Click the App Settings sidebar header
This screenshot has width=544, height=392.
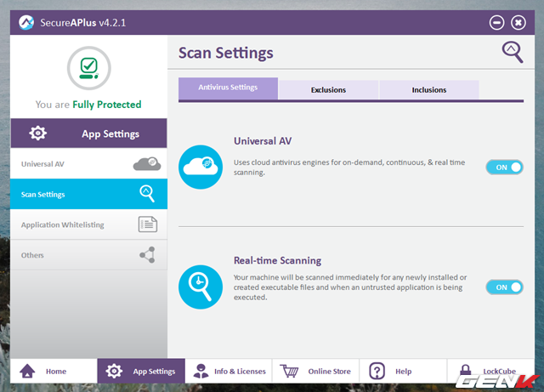[x=88, y=134]
